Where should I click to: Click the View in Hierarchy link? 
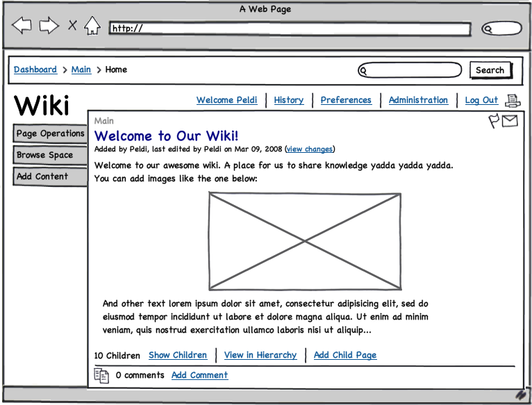[260, 355]
